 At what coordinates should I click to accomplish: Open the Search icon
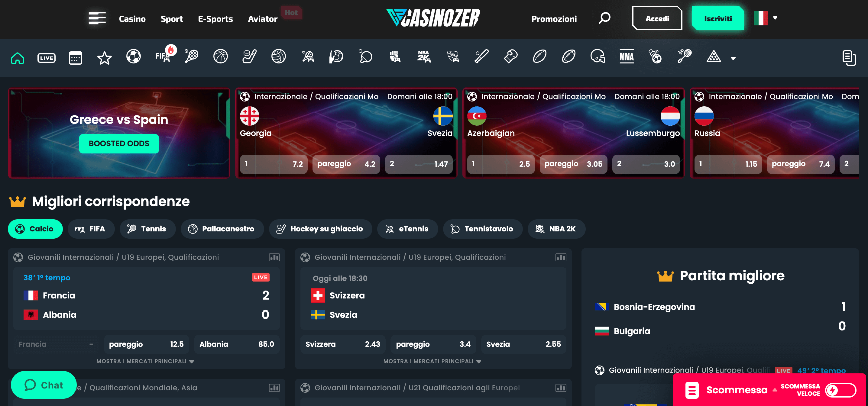coord(603,18)
